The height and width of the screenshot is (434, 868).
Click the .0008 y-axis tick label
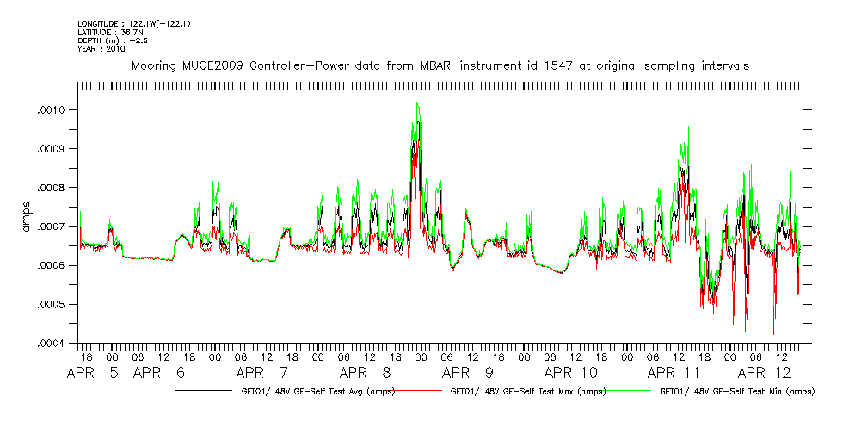[x=52, y=188]
